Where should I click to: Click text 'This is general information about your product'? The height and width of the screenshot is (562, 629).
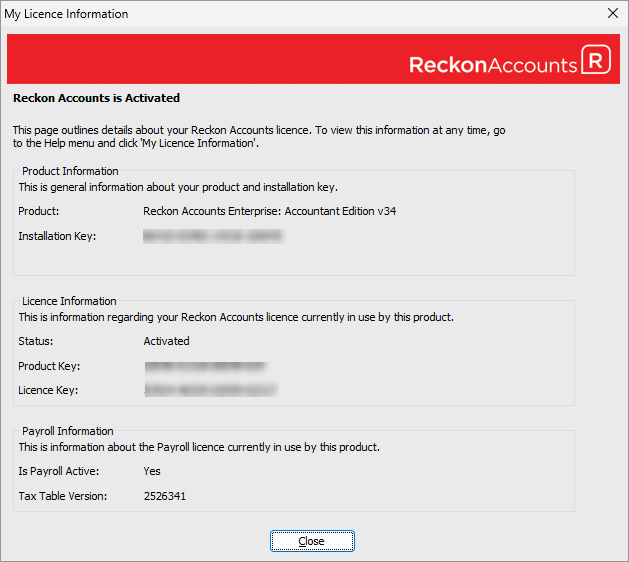coord(178,187)
